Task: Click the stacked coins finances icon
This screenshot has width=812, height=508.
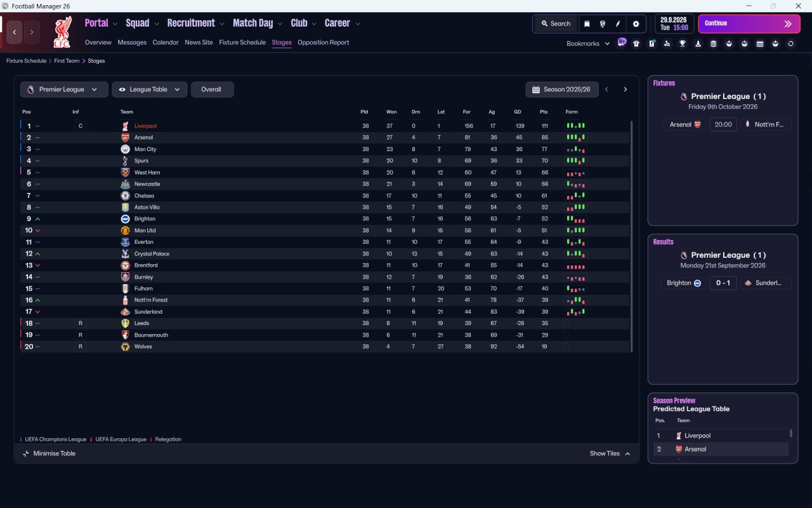Action: click(713, 44)
